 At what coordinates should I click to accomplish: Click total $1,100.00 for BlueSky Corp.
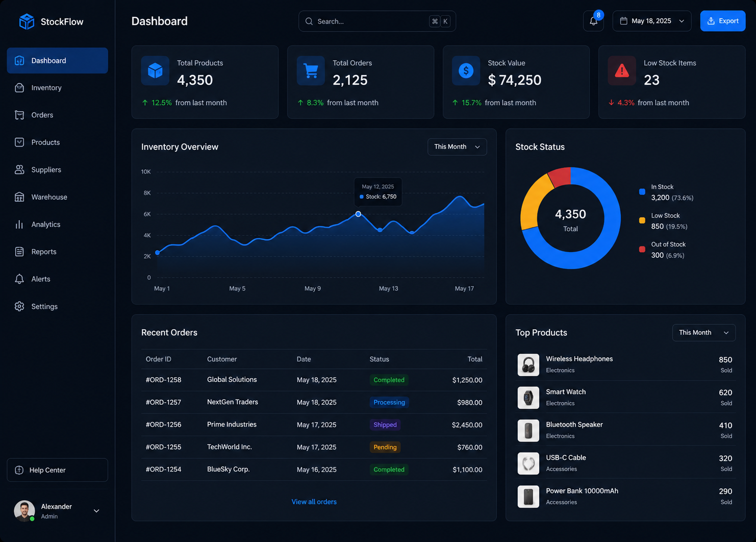click(x=467, y=470)
